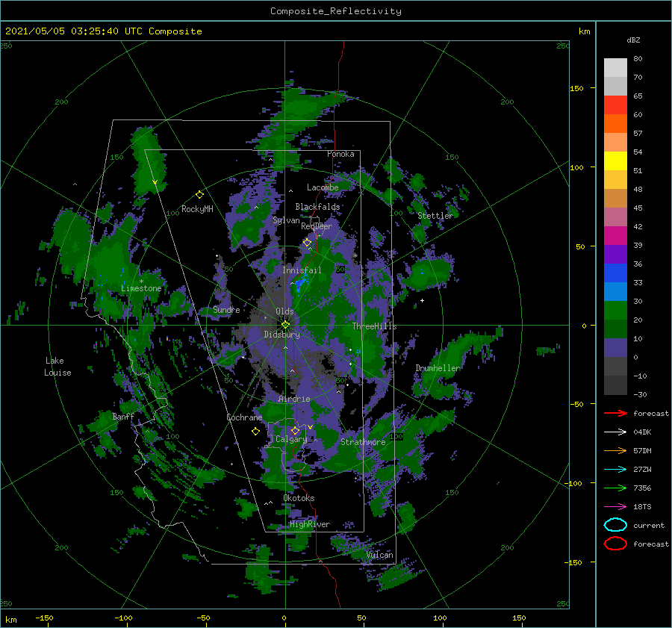Click the magenta 18TS arrow icon

click(615, 507)
